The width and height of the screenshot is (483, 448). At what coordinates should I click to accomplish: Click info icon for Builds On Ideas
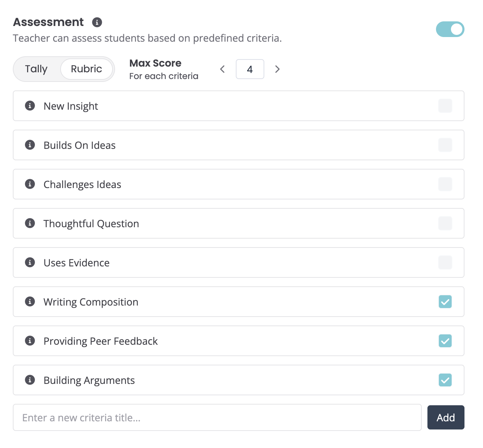point(30,145)
